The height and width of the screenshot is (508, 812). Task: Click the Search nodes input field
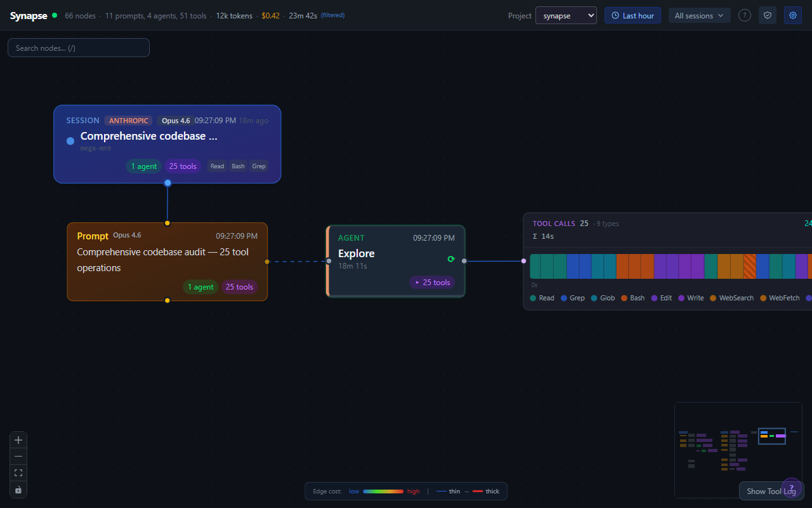pyautogui.click(x=78, y=47)
